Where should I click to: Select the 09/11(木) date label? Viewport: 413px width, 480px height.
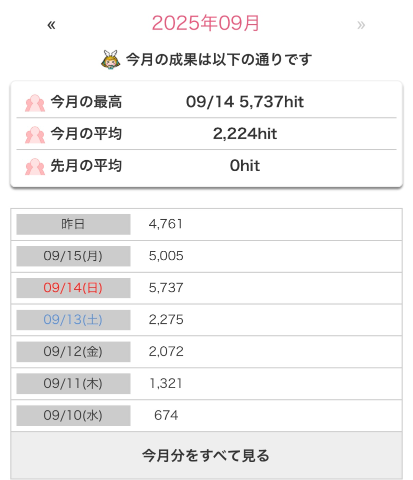click(x=73, y=384)
